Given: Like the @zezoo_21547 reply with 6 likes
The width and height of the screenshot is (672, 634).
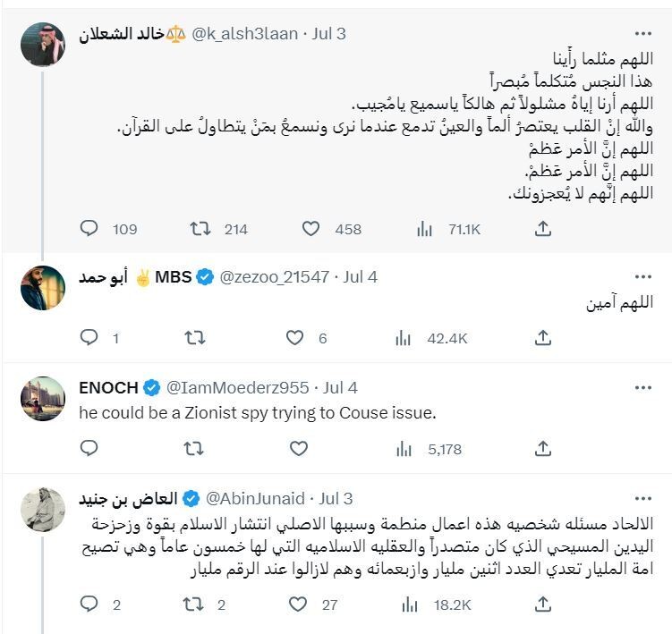Looking at the screenshot, I should click(294, 338).
